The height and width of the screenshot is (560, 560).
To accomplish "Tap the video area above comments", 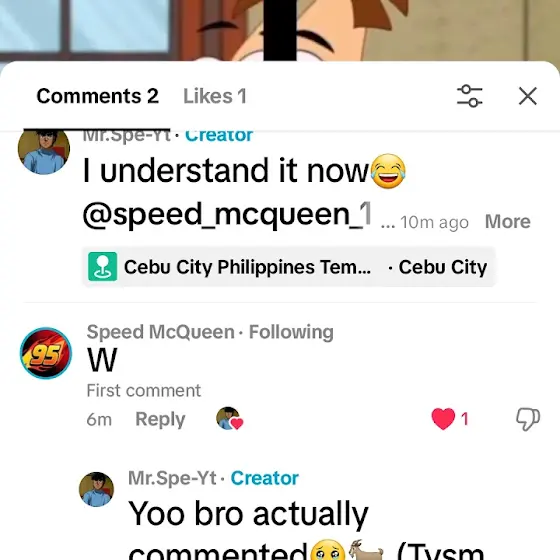I will (280, 30).
